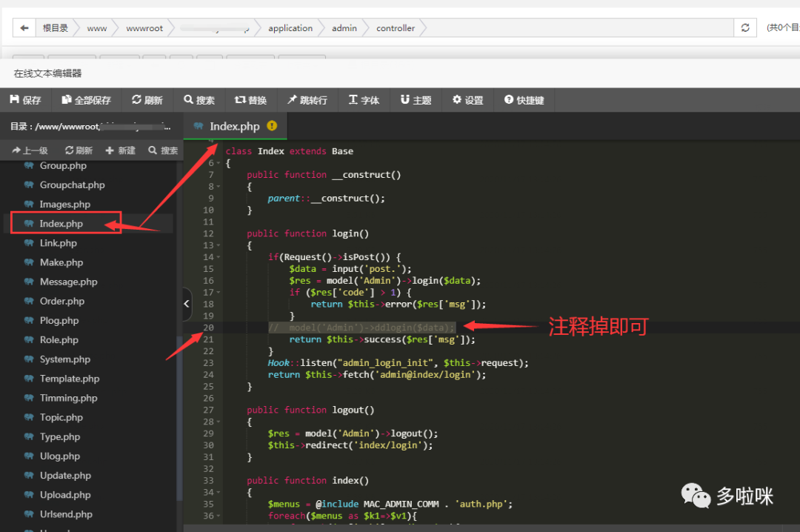Open the www breadcrumb
The width and height of the screenshot is (800, 532).
[x=97, y=29]
